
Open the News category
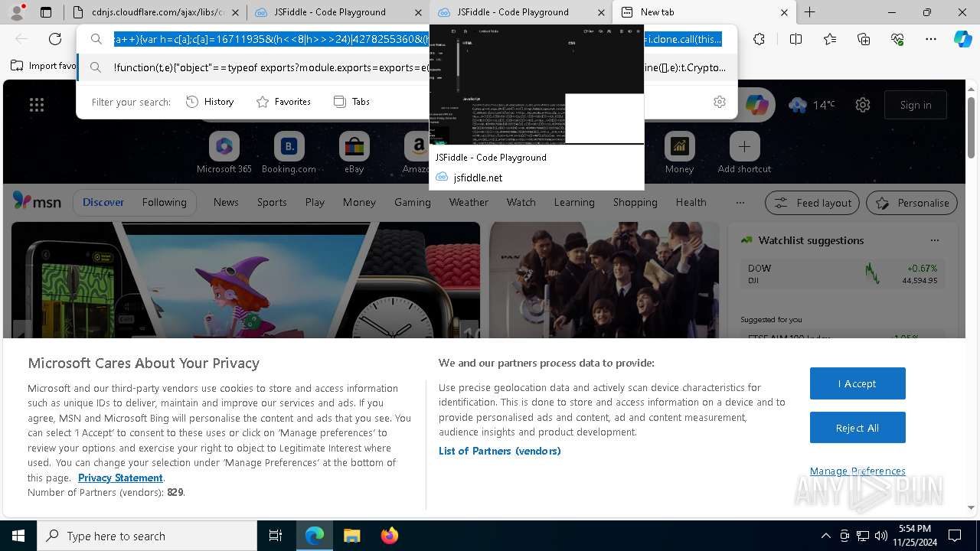click(226, 202)
